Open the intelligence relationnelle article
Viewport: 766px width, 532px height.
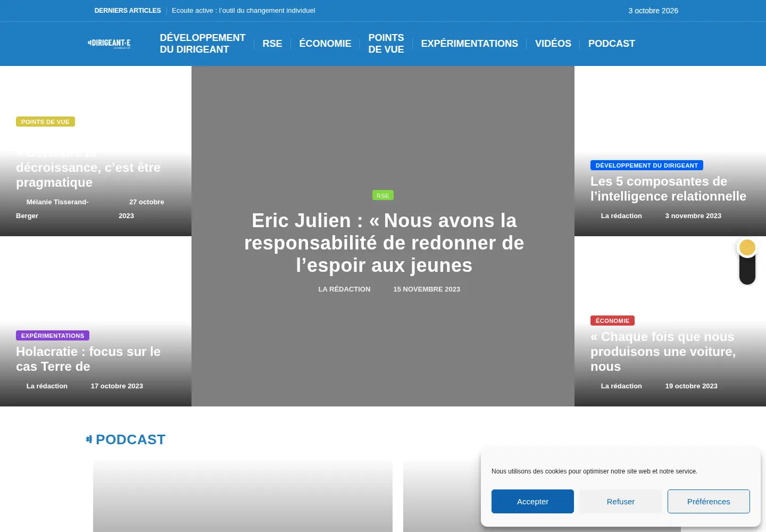click(668, 189)
